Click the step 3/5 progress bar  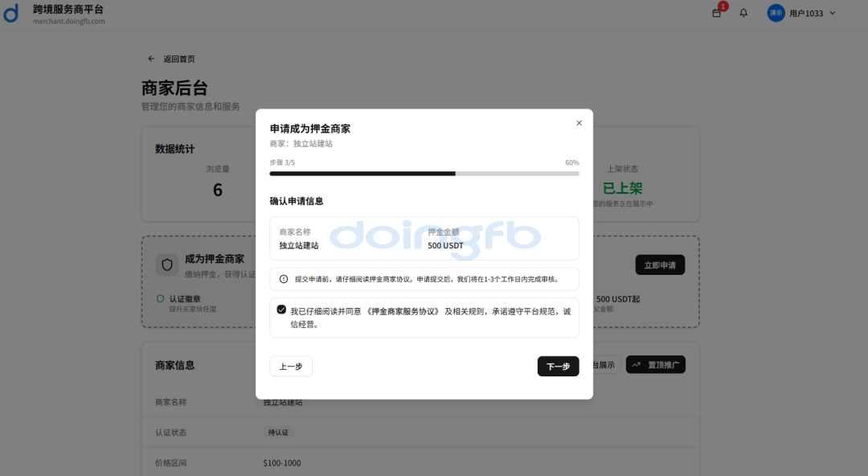pyautogui.click(x=424, y=174)
